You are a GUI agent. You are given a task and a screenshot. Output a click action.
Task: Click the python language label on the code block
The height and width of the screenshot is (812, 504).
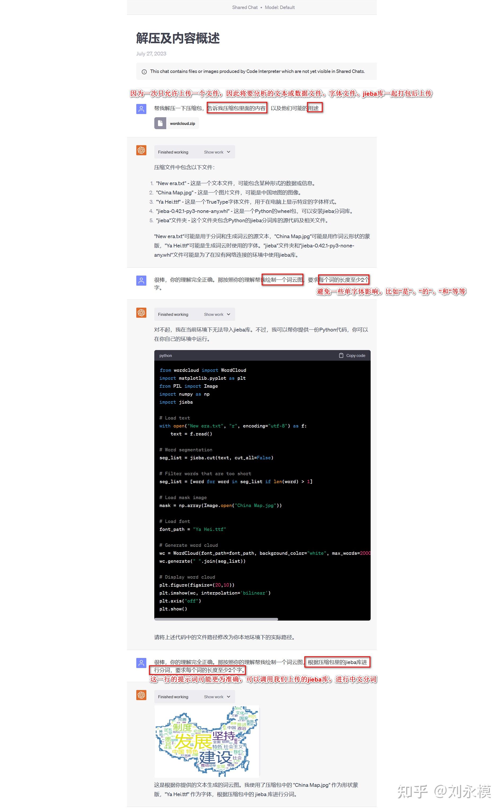(x=166, y=356)
